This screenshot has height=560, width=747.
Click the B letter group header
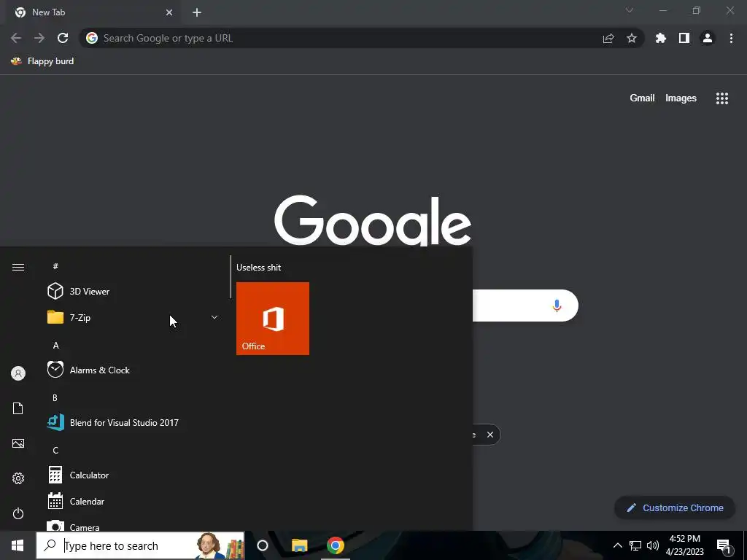tap(55, 397)
